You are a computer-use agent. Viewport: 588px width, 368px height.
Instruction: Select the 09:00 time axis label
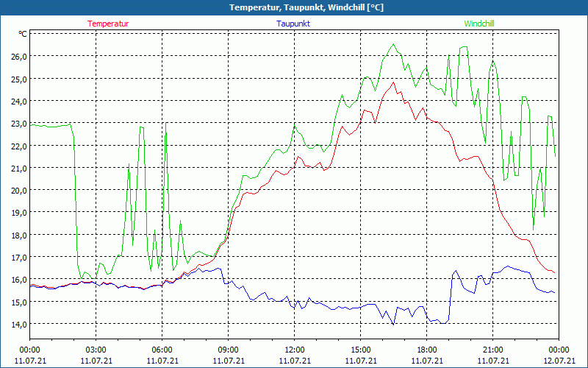coord(228,350)
